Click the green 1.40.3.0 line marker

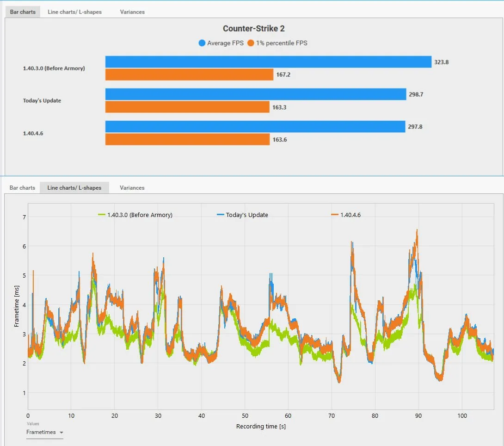pos(102,215)
